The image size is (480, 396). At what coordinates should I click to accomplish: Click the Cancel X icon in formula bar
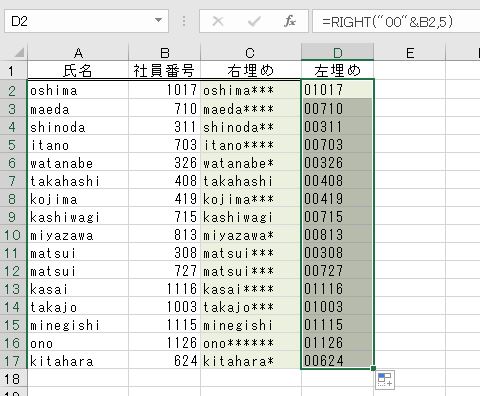[x=218, y=21]
